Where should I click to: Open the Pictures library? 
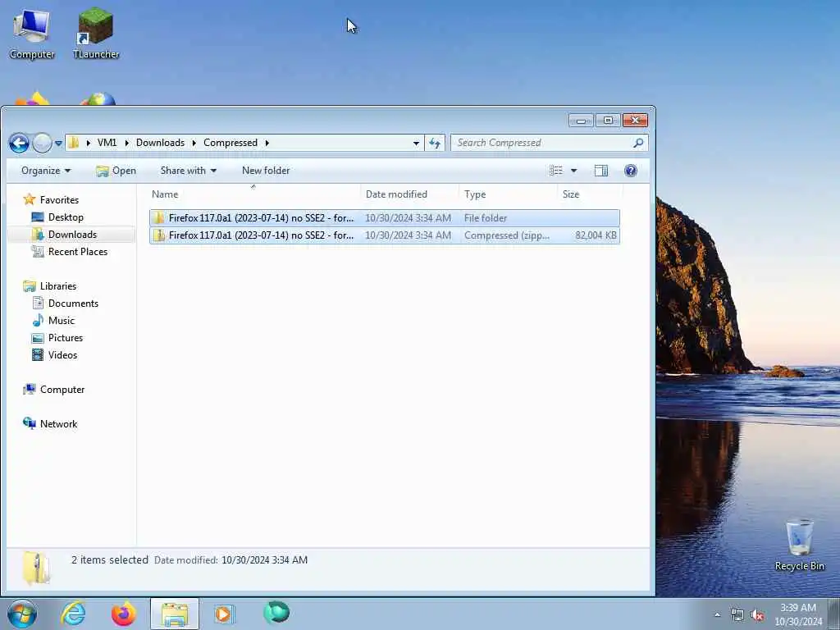58,337
